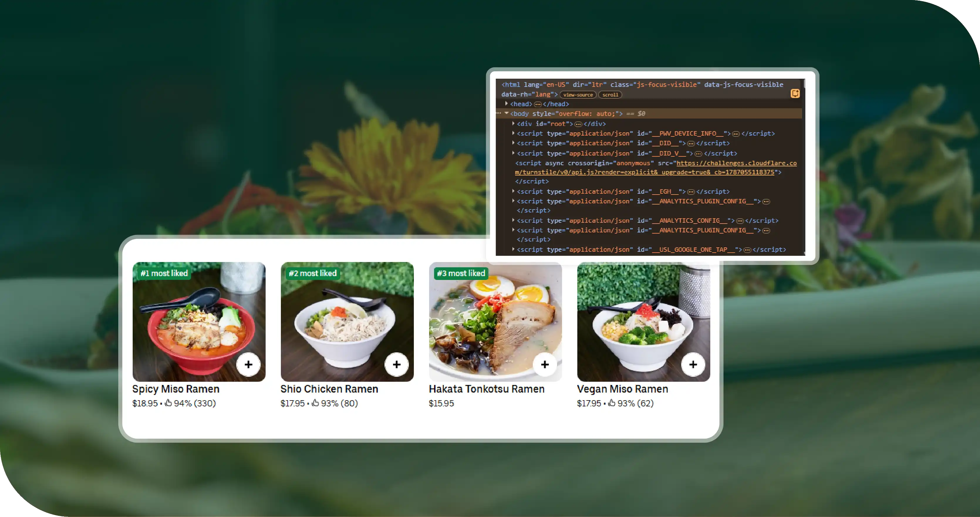Viewport: 980px width, 517px height.
Task: Expand the __USL_GOOGLE_ONE_TAP__ script node
Action: coord(513,249)
